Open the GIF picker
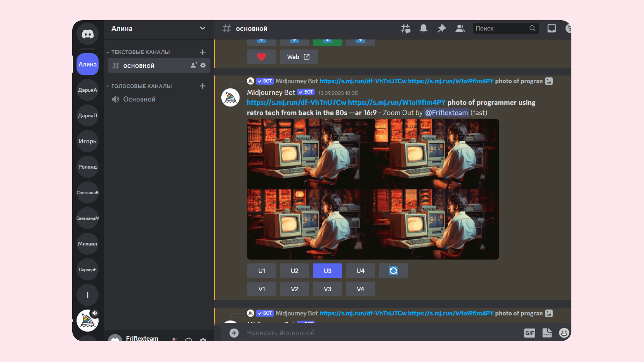Screen dimensions: 644x362 (x=530, y=333)
